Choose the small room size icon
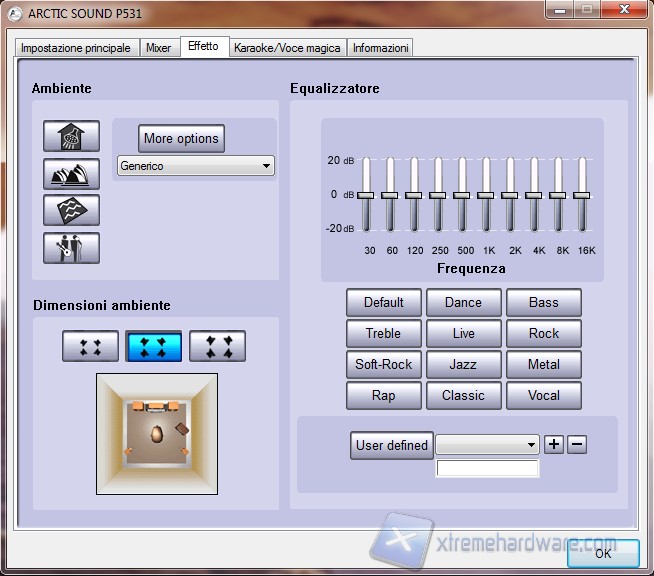The image size is (654, 576). tap(90, 346)
